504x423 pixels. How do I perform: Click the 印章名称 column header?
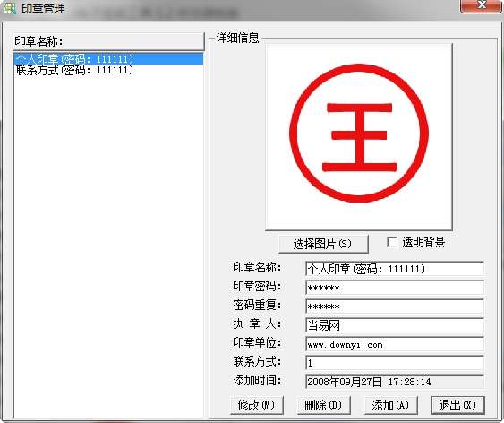point(108,41)
